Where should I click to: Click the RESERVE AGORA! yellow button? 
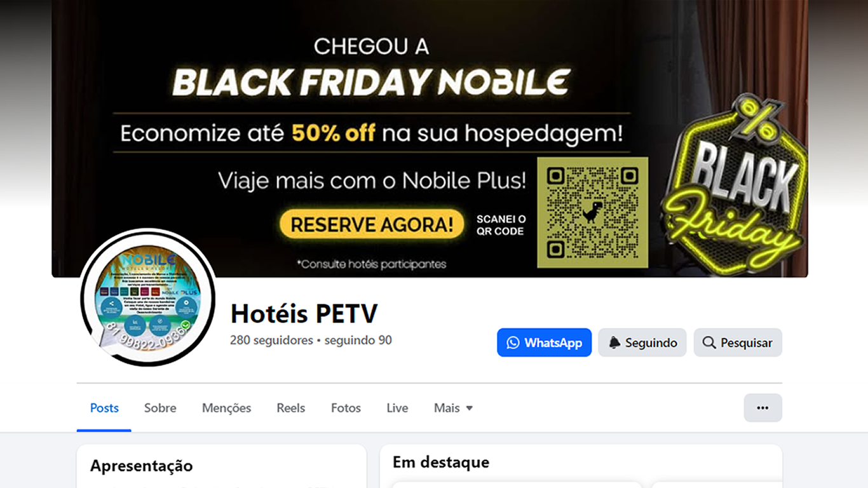(372, 224)
